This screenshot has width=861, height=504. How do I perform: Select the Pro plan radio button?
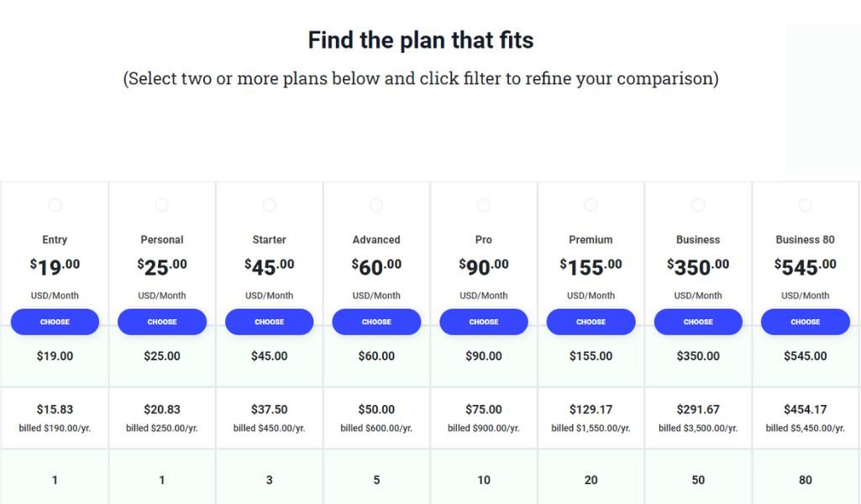pos(484,205)
